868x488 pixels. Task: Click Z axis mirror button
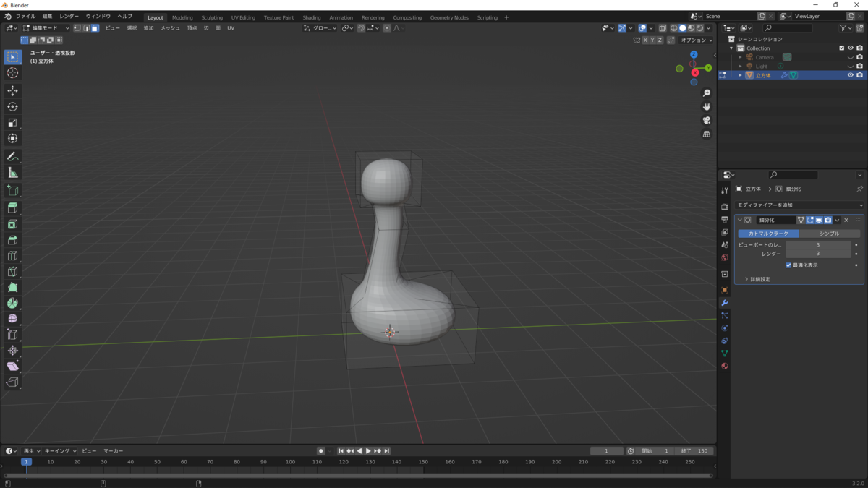pos(660,40)
